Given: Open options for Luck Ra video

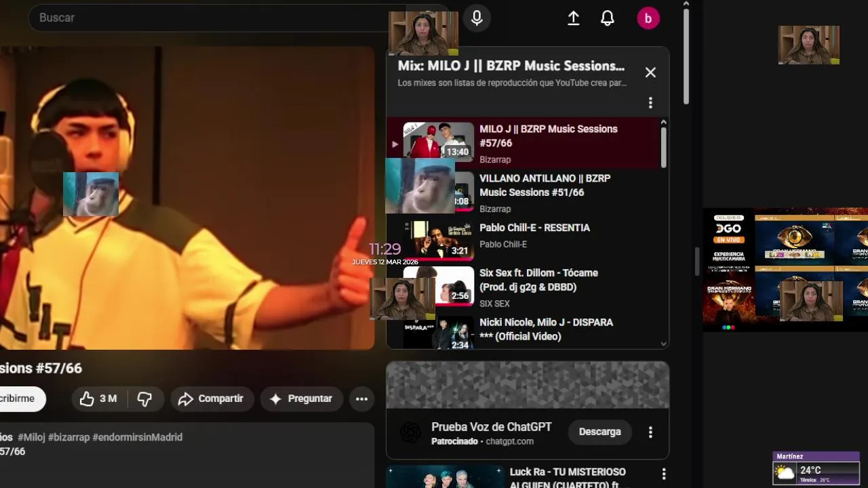Looking at the screenshot, I should tap(664, 474).
